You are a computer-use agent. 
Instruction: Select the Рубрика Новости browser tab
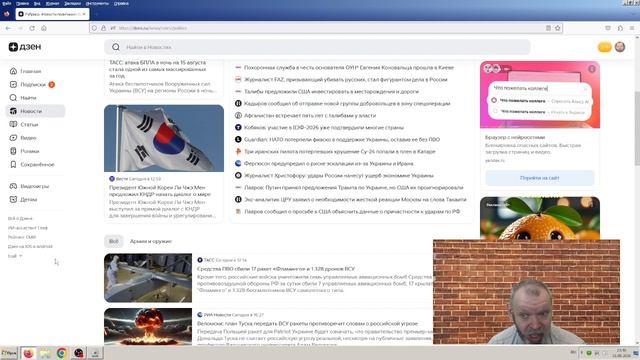(52, 14)
